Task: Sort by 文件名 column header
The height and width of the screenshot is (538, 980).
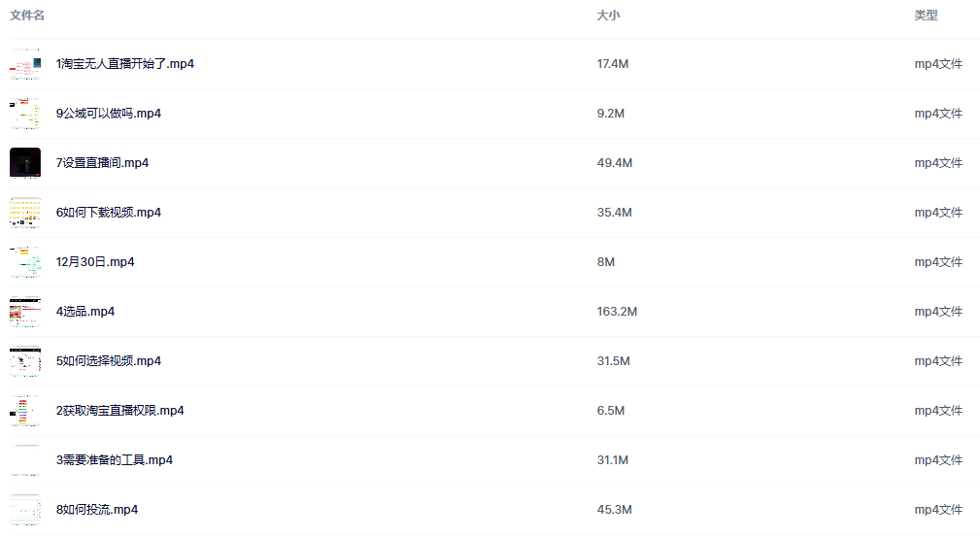Action: click(x=27, y=16)
